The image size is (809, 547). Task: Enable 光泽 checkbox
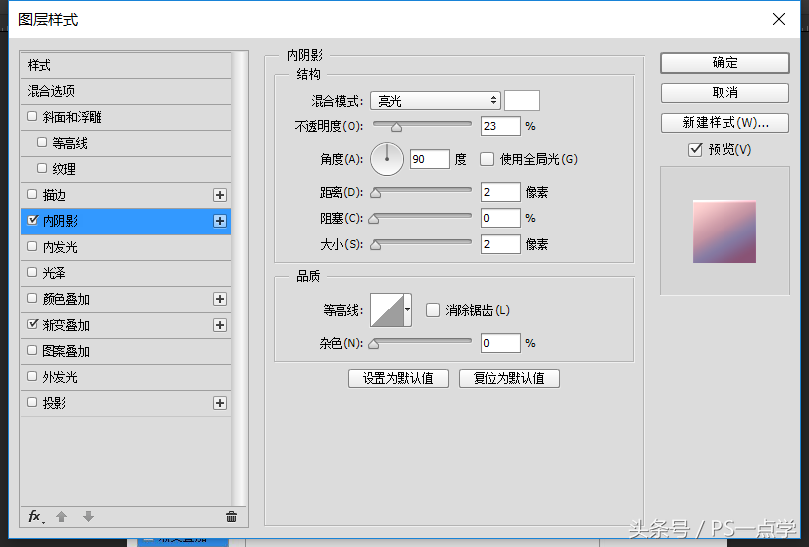[32, 272]
